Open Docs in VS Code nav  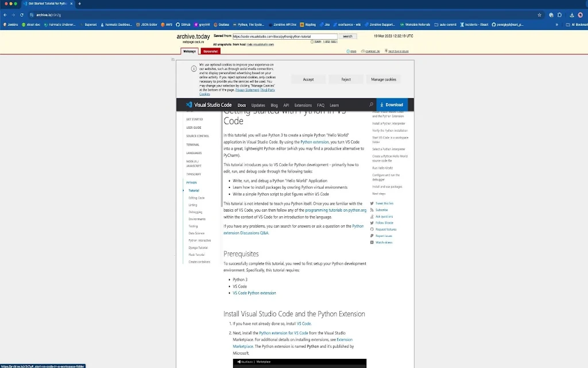242,105
